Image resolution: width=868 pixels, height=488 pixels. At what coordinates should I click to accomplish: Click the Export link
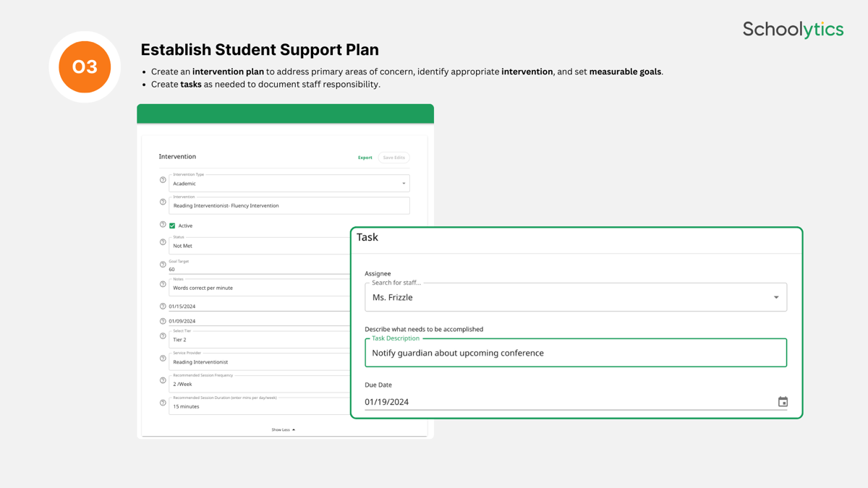(x=365, y=158)
